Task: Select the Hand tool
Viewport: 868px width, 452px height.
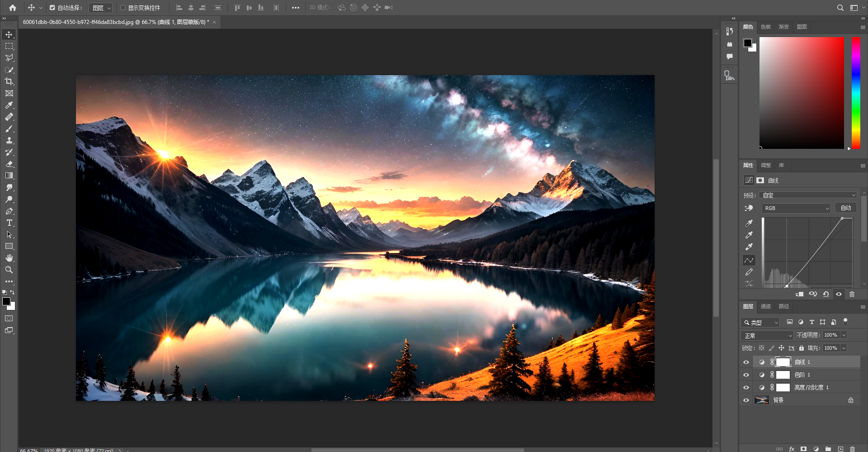Action: 9,258
